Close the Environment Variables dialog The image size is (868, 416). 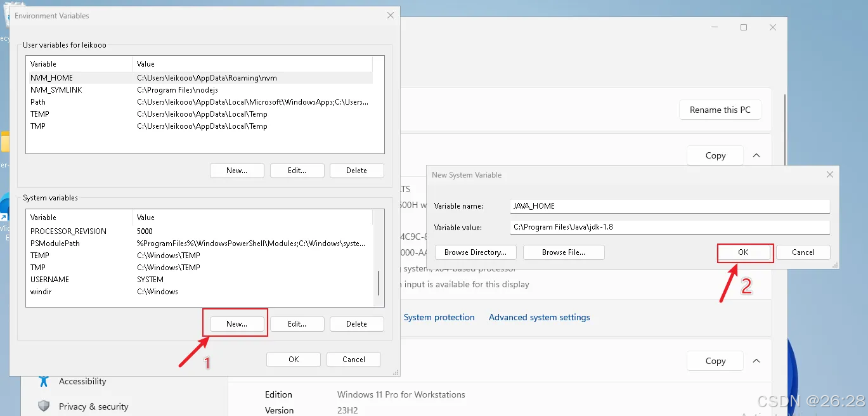(x=391, y=15)
